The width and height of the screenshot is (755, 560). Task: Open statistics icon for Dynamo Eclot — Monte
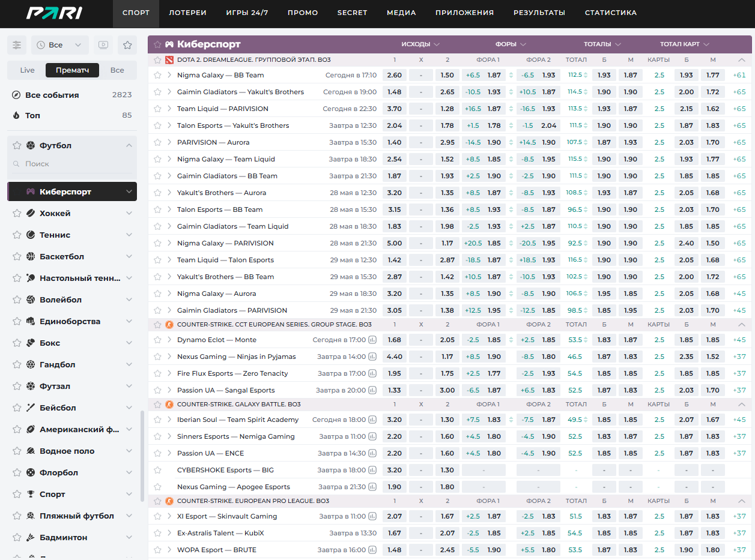(x=372, y=340)
